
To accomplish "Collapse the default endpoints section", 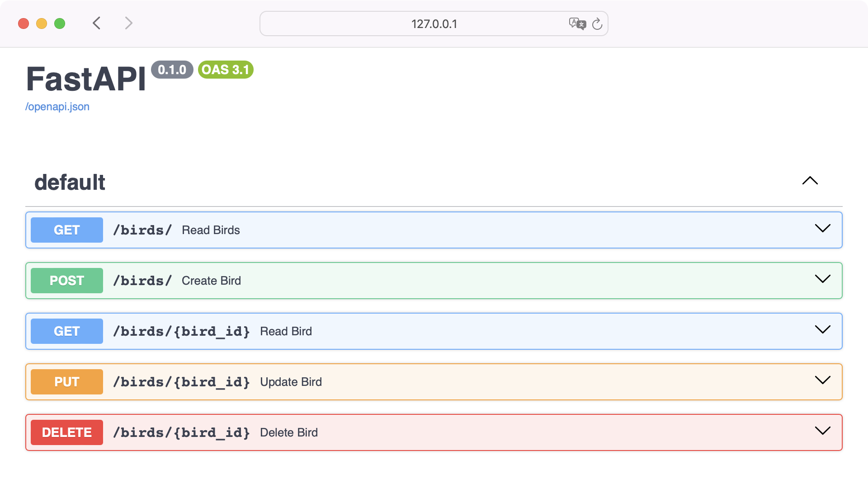I will [x=810, y=181].
